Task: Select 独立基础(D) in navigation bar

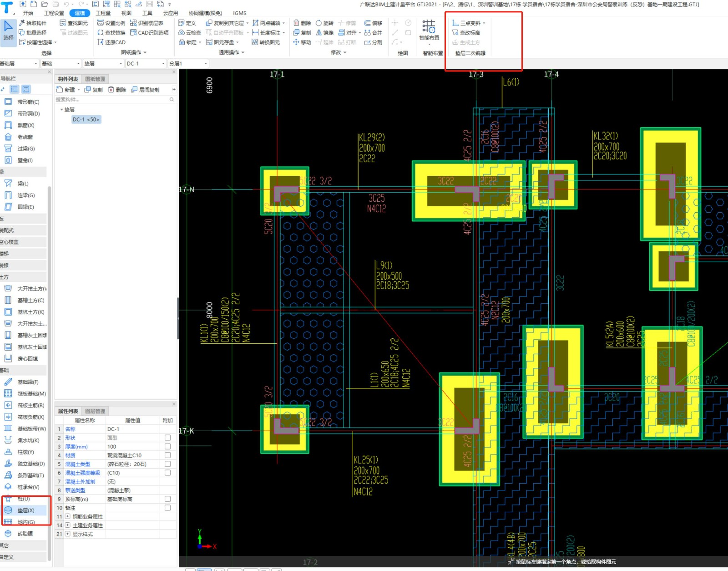Action: (25, 464)
